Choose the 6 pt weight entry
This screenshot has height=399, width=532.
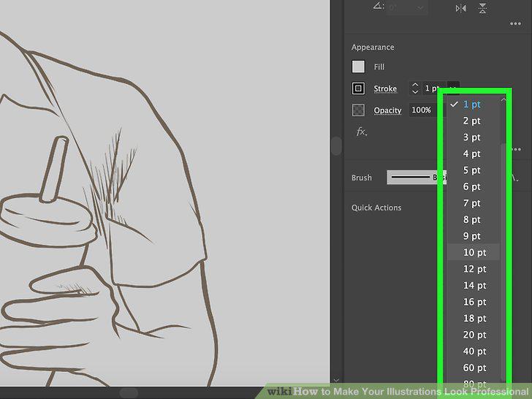(x=474, y=186)
